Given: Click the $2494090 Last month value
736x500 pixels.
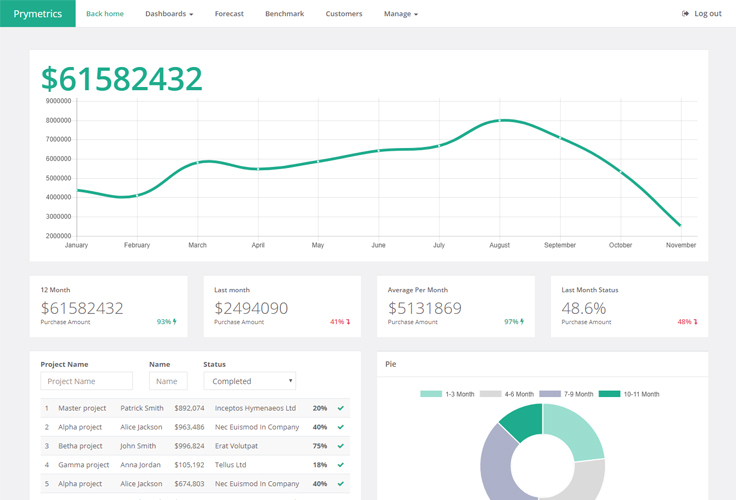Looking at the screenshot, I should tap(251, 308).
